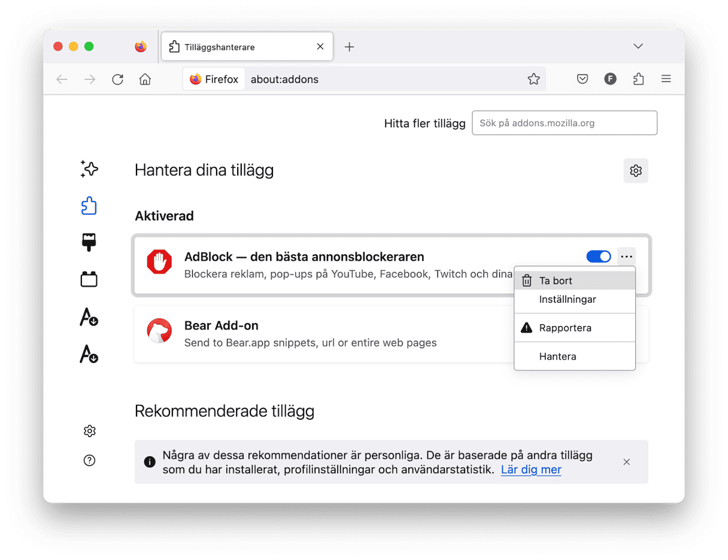This screenshot has height=560, width=728.
Task: Follow the 'Lär dig mer' link
Action: 531,470
